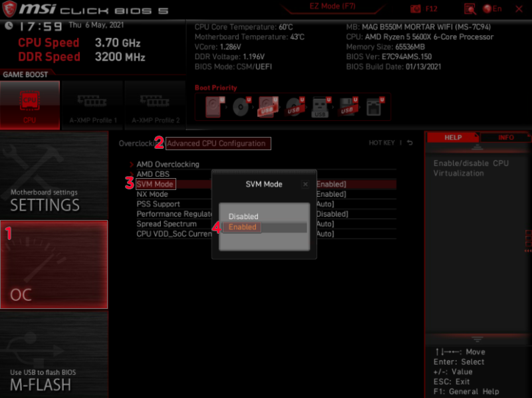Select CD/DVD drive boot priority icon
The width and height of the screenshot is (532, 398).
pyautogui.click(x=241, y=107)
